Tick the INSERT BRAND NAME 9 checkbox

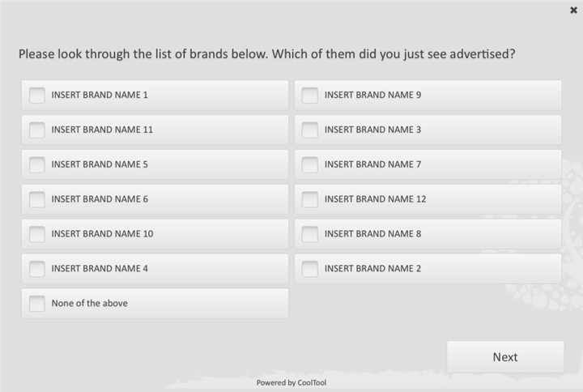click(310, 96)
